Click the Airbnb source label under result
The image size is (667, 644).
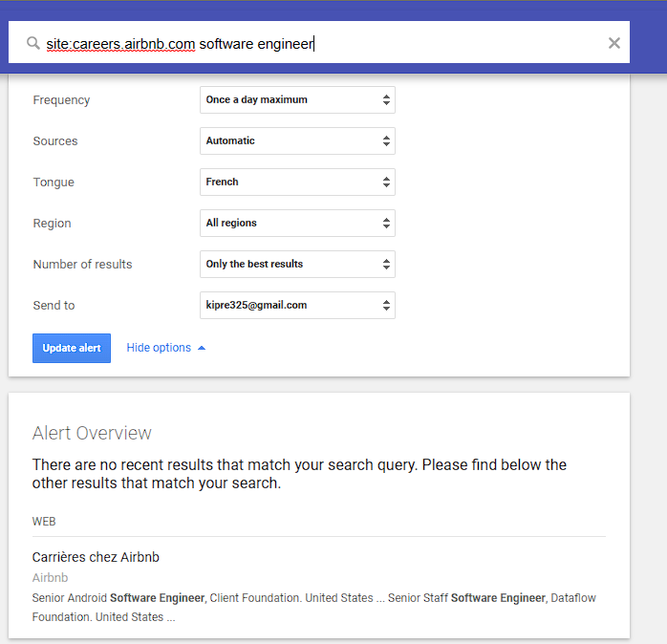tap(51, 578)
